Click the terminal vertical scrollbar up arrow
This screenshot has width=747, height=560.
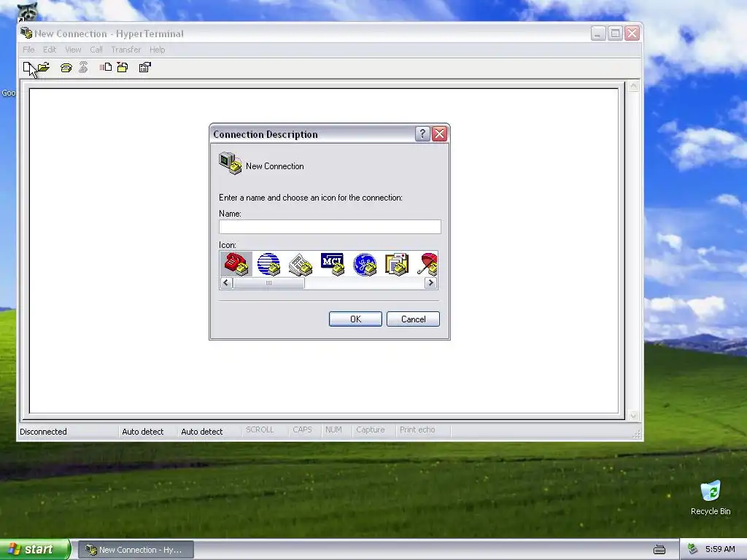pyautogui.click(x=633, y=86)
